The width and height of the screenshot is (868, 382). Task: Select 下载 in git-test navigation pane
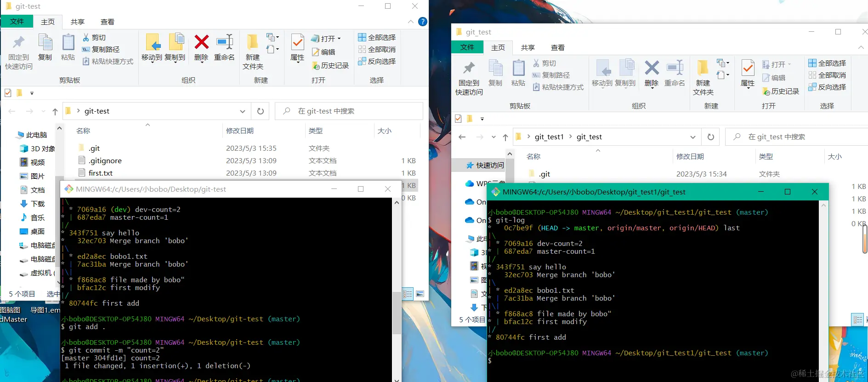tap(33, 204)
